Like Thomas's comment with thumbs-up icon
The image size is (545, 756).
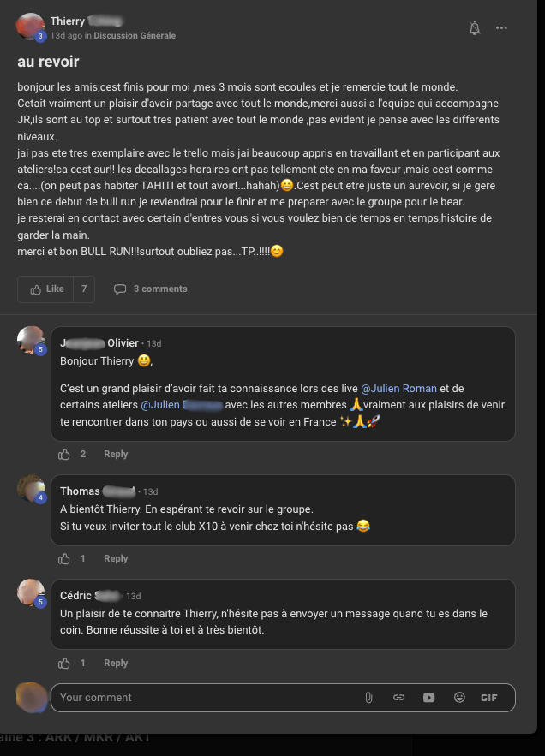(x=64, y=559)
